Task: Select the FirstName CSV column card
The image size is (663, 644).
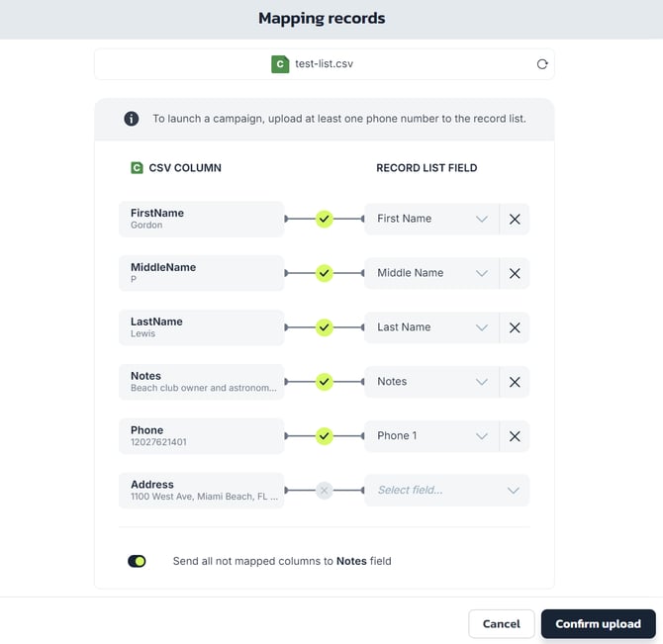Action: coord(201,219)
